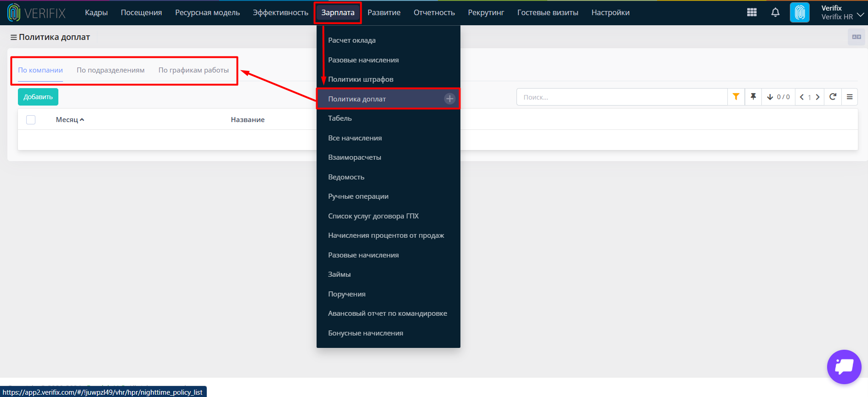This screenshot has width=868, height=397.
Task: Click the plus icon beside Политика доплат
Action: (x=450, y=99)
